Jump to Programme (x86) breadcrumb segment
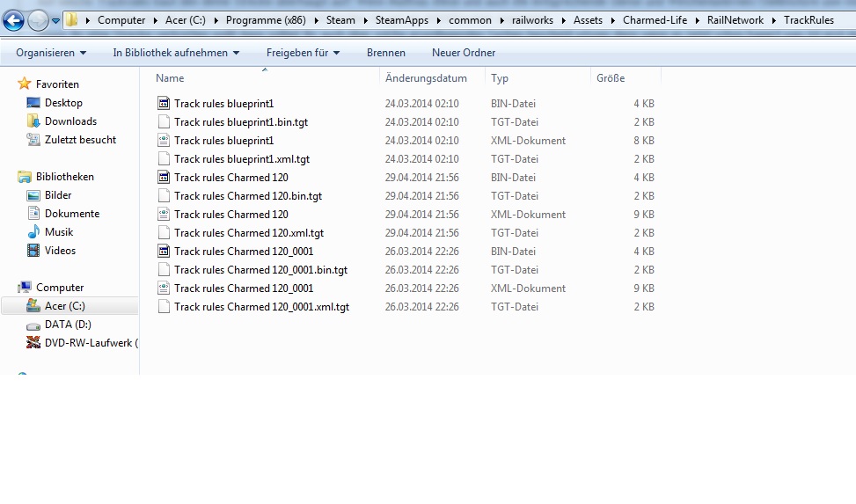Image resolution: width=856 pixels, height=504 pixels. (x=266, y=20)
